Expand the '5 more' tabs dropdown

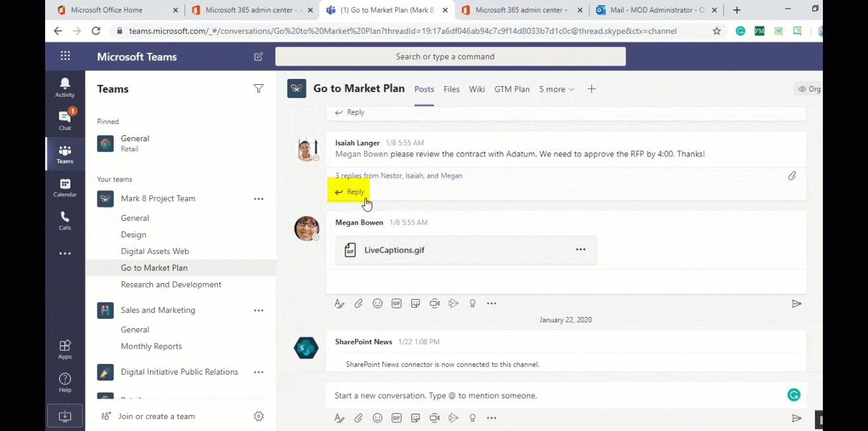[x=556, y=89]
